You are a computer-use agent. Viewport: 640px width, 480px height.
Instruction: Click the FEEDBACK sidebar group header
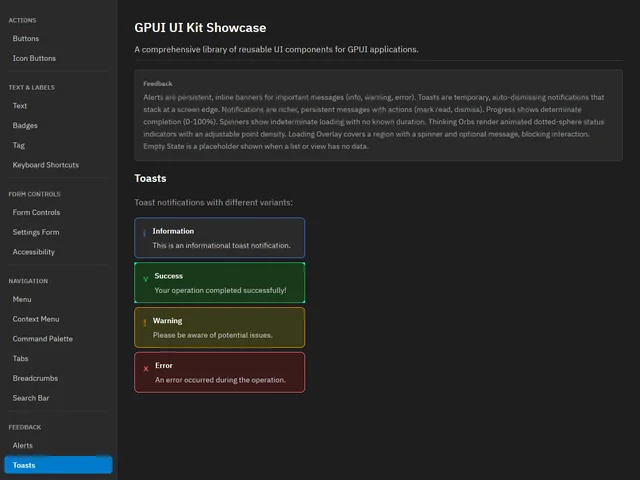point(25,427)
